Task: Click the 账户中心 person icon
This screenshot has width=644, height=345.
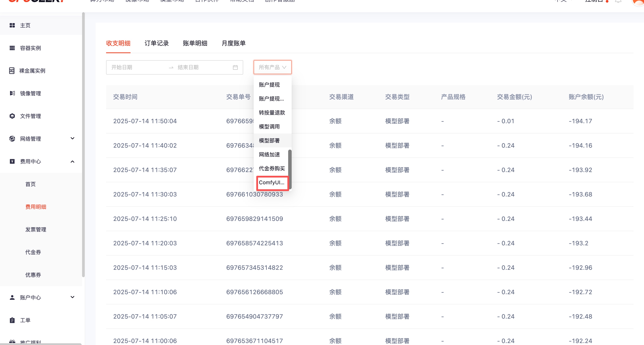Action: [x=12, y=297]
